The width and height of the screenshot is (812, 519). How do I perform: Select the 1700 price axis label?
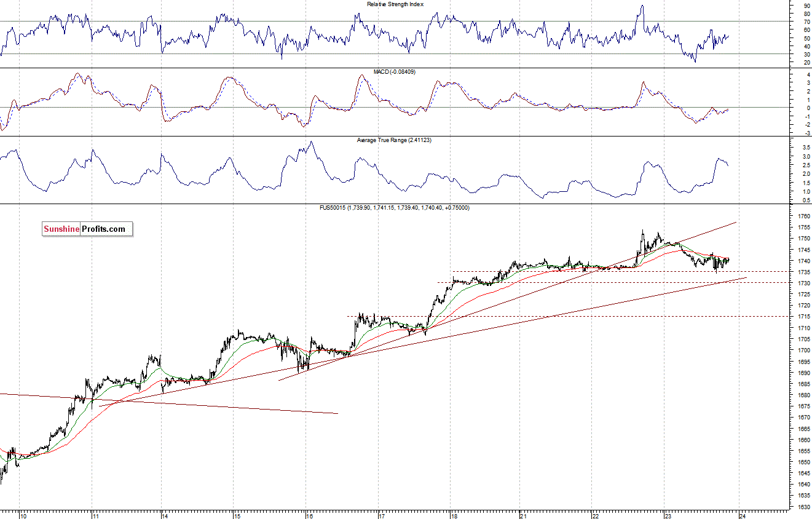[805, 351]
